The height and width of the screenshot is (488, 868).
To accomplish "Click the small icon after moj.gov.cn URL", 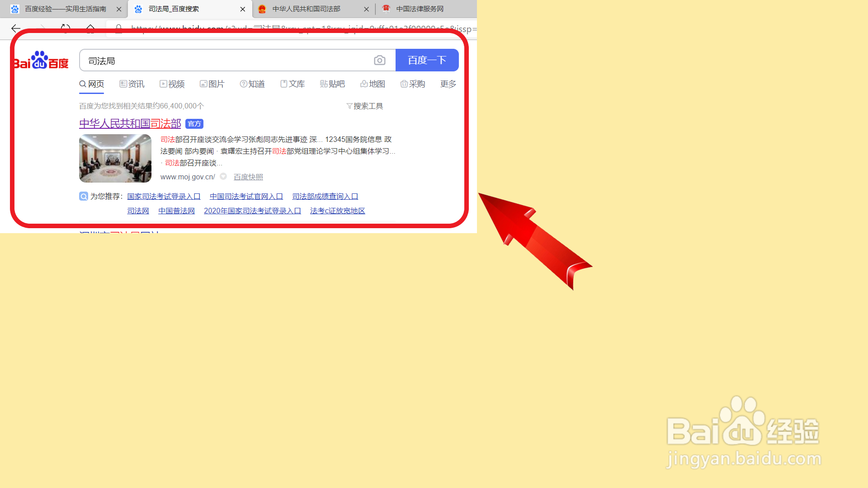I will pos(223,177).
